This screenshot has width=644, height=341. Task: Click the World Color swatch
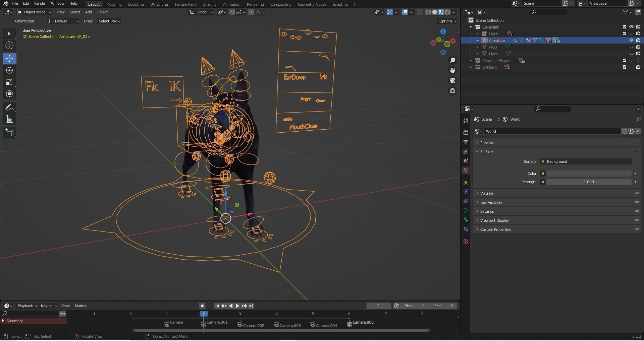589,174
